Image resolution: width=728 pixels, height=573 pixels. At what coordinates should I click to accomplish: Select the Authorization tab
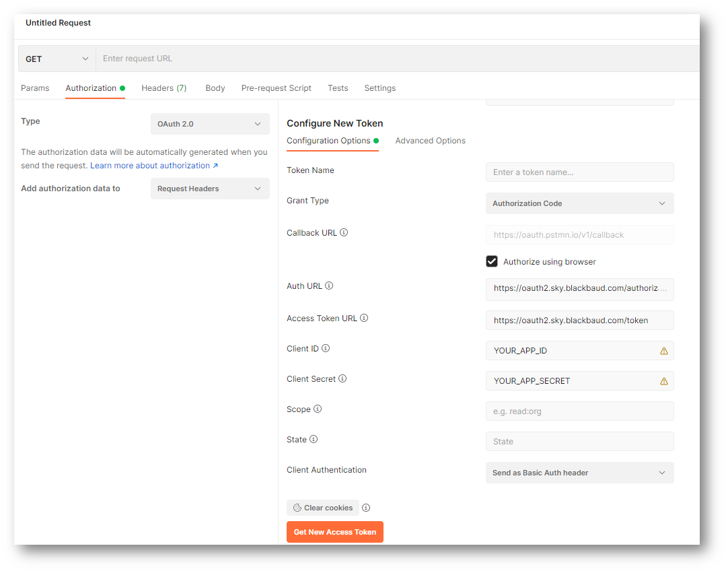pos(95,88)
